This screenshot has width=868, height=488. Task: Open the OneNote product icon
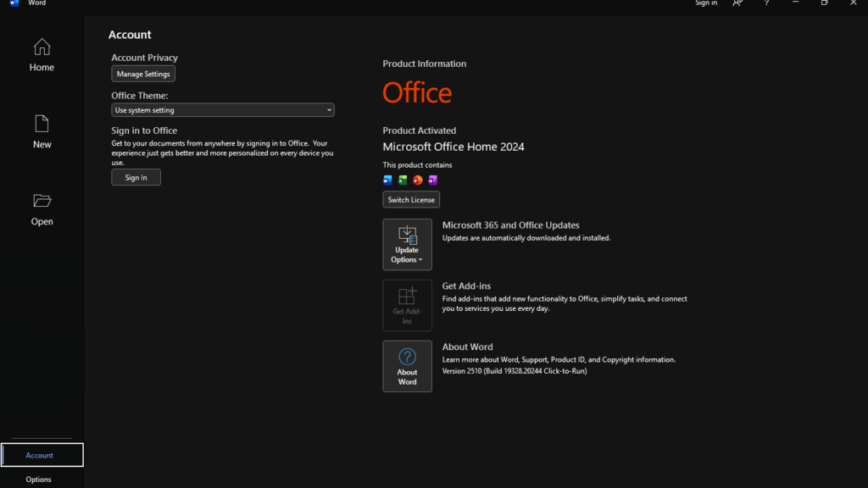433,180
